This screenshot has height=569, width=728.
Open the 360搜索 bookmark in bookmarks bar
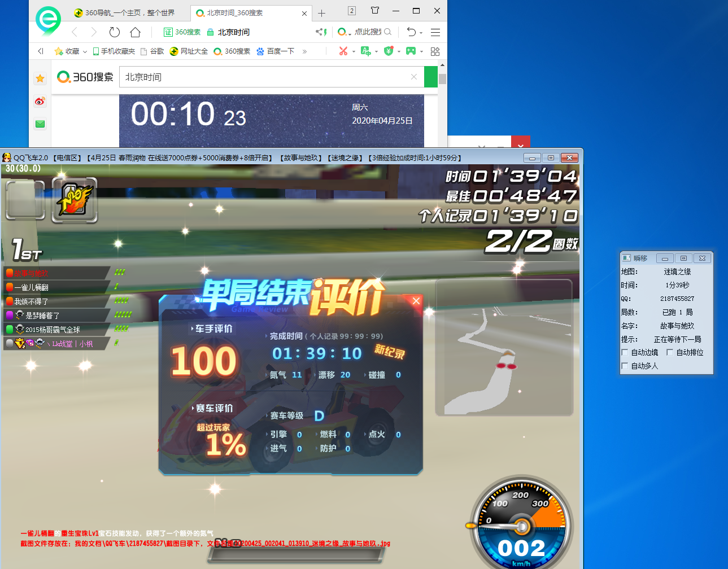pyautogui.click(x=232, y=51)
